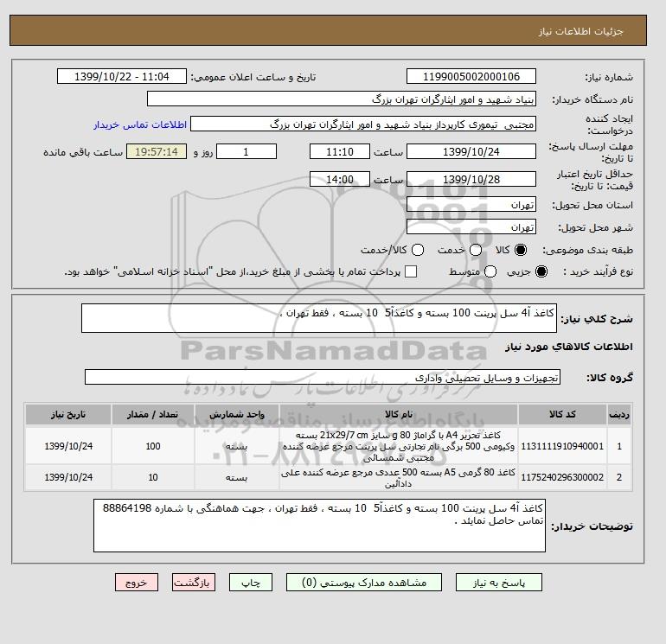The height and width of the screenshot is (644, 666).
Task: Select the کالا radio button
Action: point(521,250)
